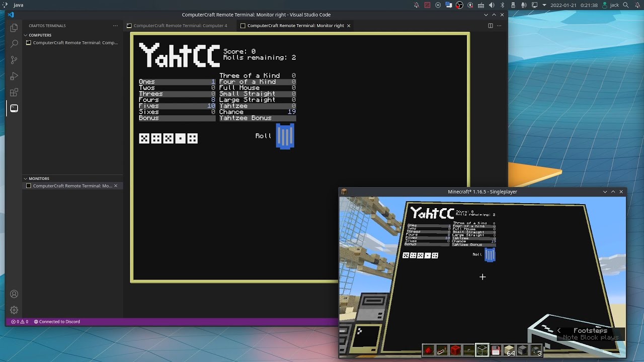Click the Sixes score row
This screenshot has width=644, height=362.
177,112
